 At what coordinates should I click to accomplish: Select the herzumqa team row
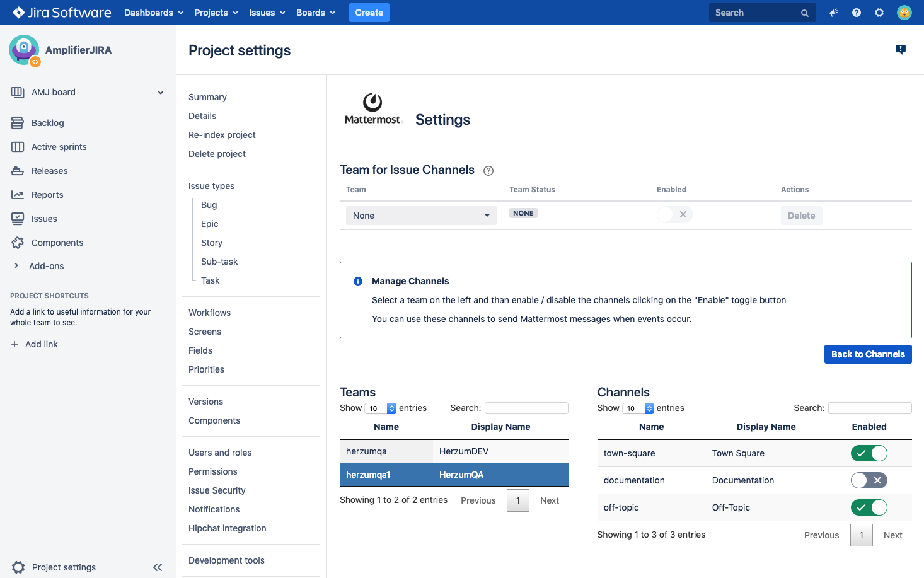(x=454, y=451)
